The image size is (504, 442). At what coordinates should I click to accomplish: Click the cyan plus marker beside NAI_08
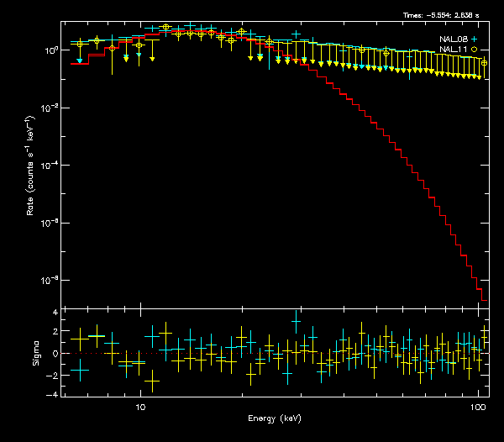475,39
